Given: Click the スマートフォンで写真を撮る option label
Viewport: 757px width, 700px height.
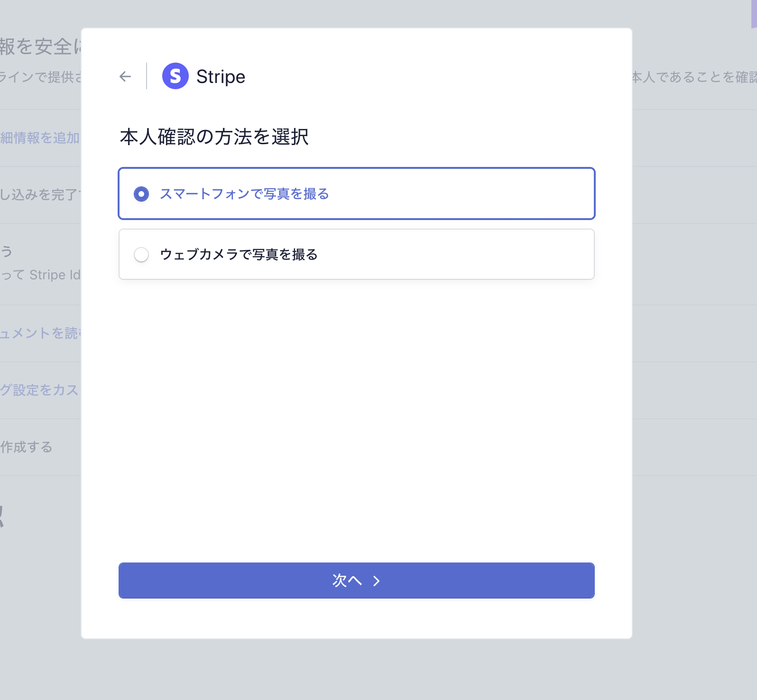Looking at the screenshot, I should coord(244,194).
